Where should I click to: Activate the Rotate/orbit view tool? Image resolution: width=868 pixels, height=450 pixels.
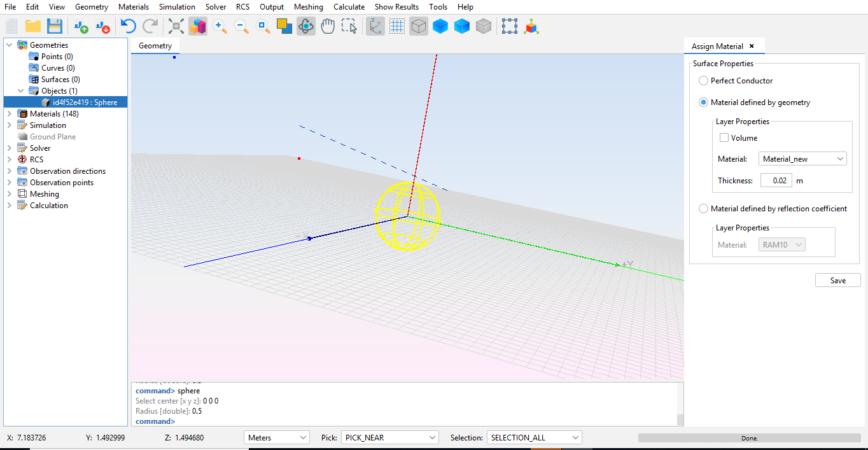click(x=306, y=26)
